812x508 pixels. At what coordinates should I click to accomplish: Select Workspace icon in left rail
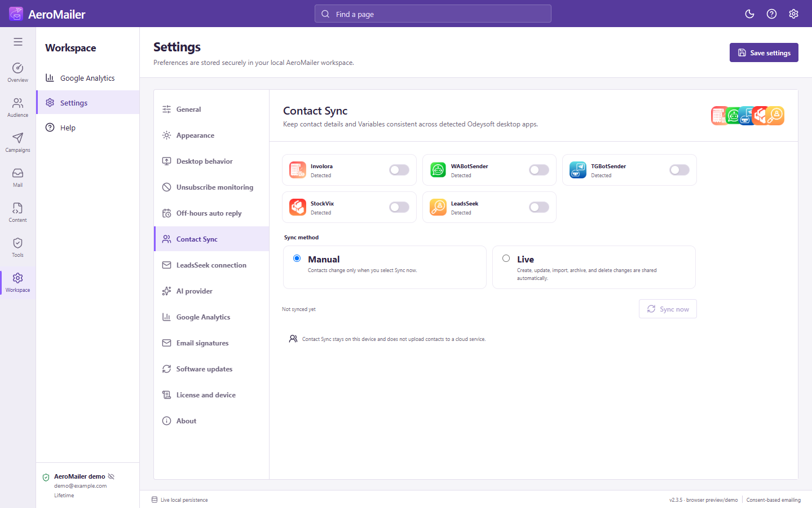click(x=18, y=282)
